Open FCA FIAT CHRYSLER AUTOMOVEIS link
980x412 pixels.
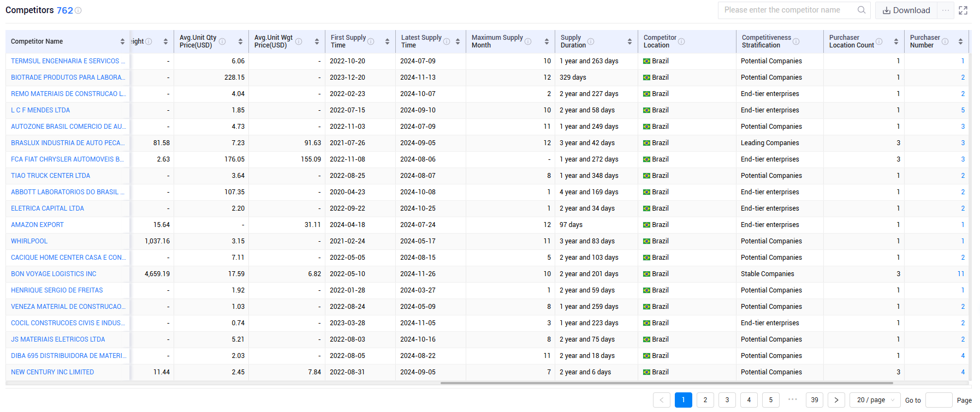(x=68, y=159)
